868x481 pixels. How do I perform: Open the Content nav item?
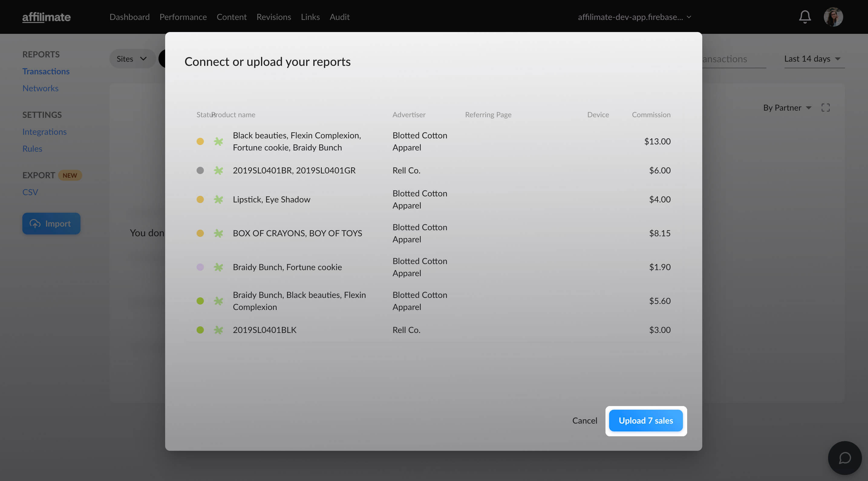tap(231, 17)
